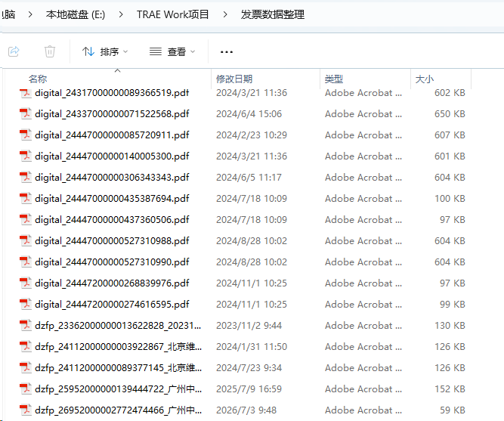The width and height of the screenshot is (504, 421).
Task: Click size value 100 KB
Action: (450, 199)
